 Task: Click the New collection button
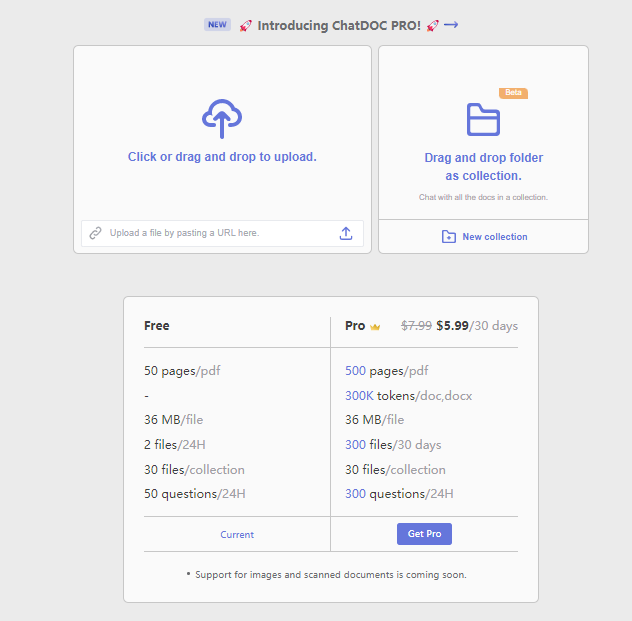(x=483, y=237)
